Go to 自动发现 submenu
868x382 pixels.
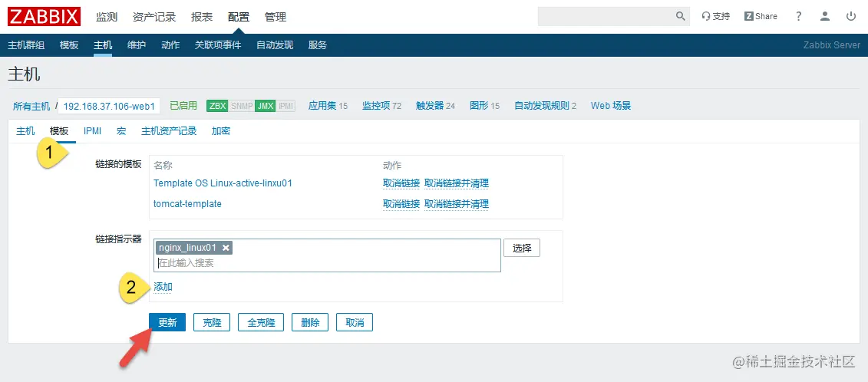click(275, 45)
